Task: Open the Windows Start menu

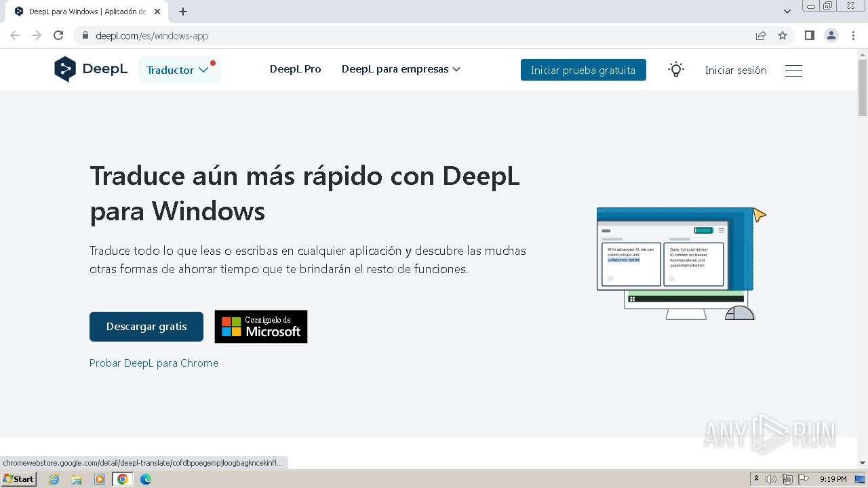Action: pos(18,479)
